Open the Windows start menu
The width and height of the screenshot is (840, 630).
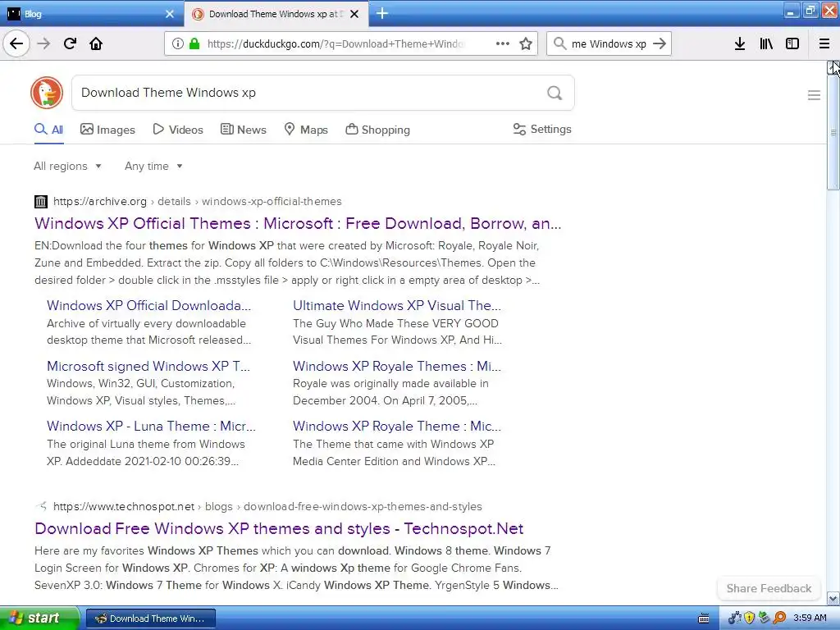pos(39,619)
